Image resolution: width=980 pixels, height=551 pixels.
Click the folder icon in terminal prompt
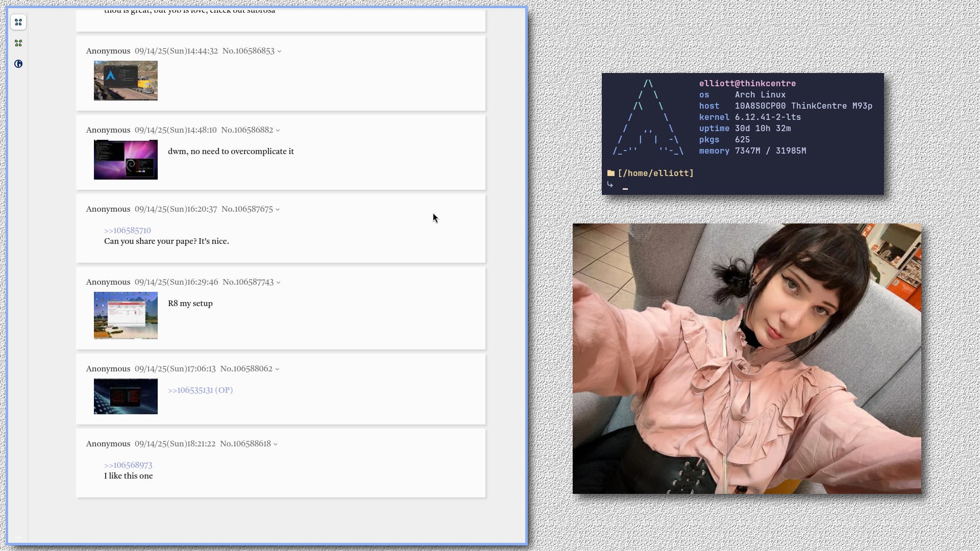(x=610, y=173)
